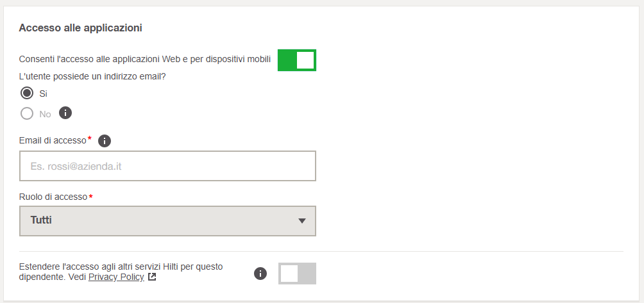
Task: Click the "Accesso alle applicazioni" heading
Action: coord(80,28)
